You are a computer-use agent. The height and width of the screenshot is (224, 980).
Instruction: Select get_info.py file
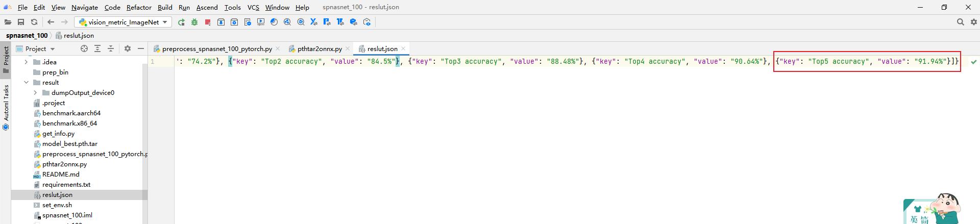[58, 133]
